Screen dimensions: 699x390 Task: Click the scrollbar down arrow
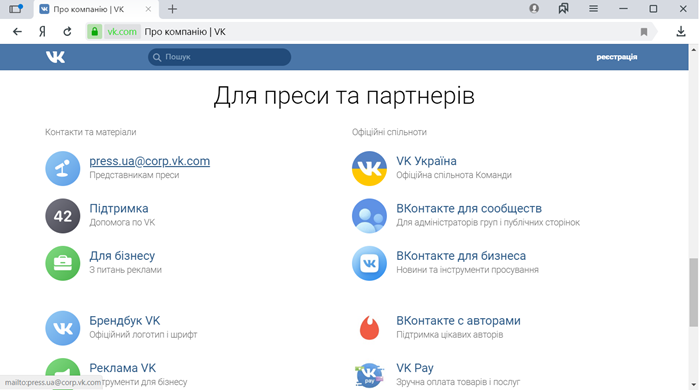tap(694, 385)
